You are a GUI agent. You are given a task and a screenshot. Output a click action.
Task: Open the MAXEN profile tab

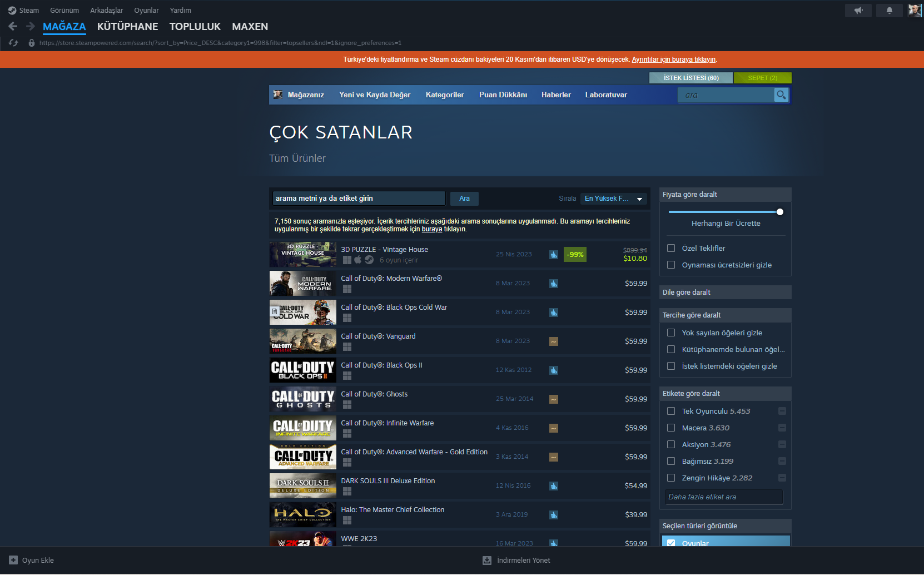click(x=250, y=27)
